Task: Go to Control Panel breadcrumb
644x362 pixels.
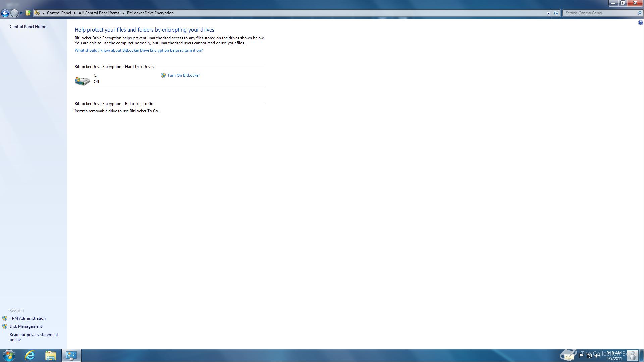Action: [59, 13]
